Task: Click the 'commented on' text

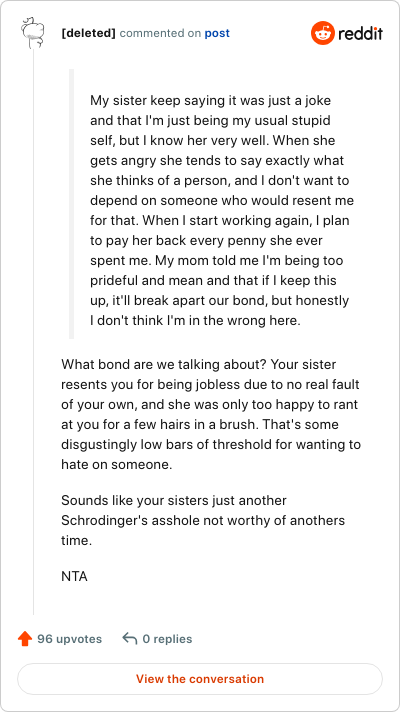Action: (x=160, y=33)
